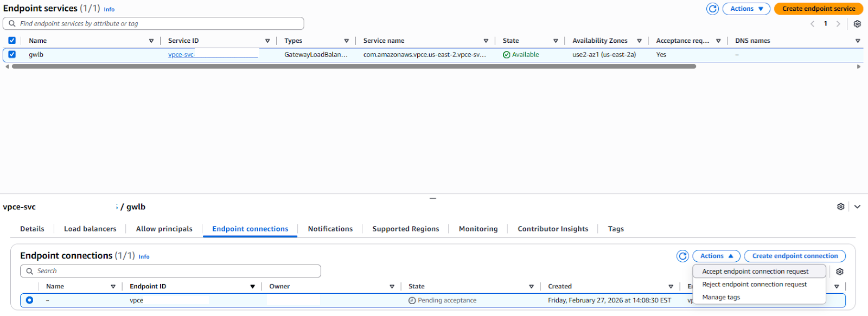Image resolution: width=868 pixels, height=316 pixels.
Task: Choose Accept endpoint connection request
Action: pos(755,271)
